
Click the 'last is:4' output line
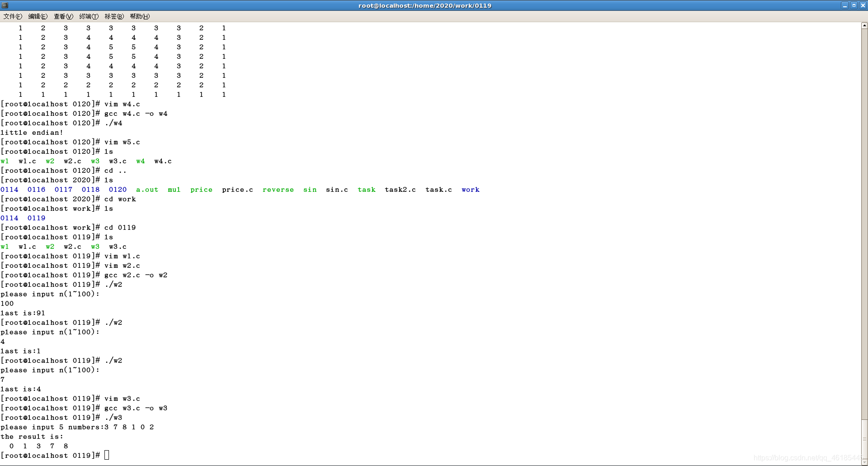pos(20,389)
